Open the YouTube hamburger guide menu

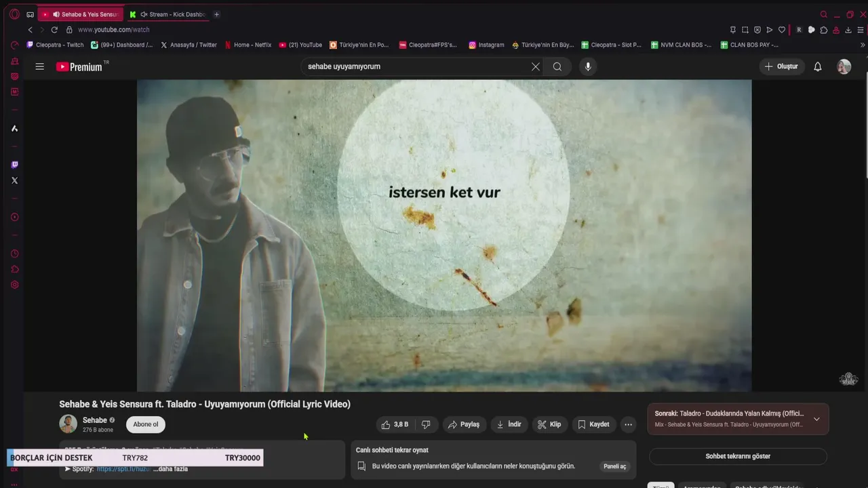tap(40, 66)
